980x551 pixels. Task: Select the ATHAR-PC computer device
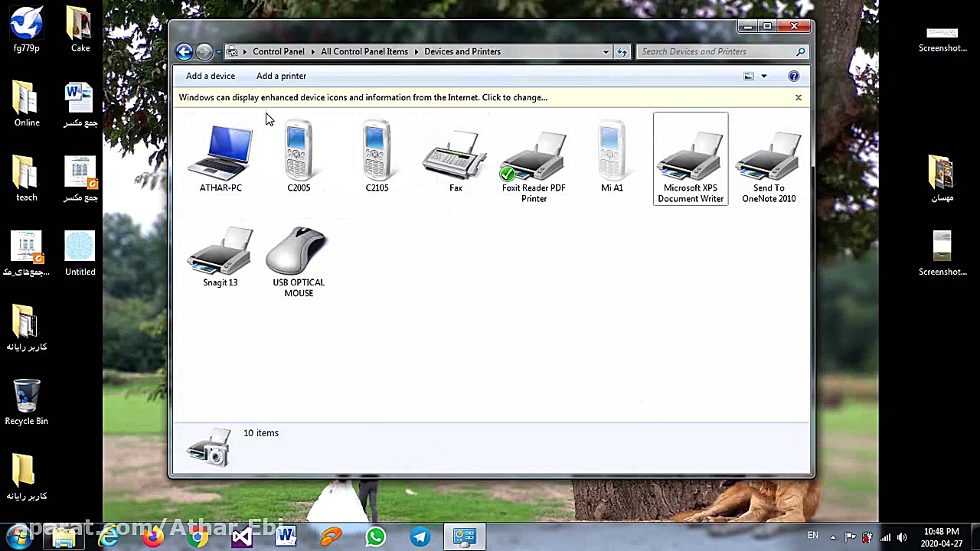point(220,159)
